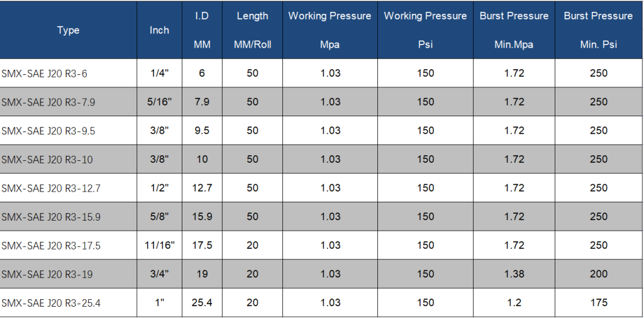This screenshot has height=318, width=644.
Task: Click the 175 burst pressure psi cell
Action: [598, 303]
